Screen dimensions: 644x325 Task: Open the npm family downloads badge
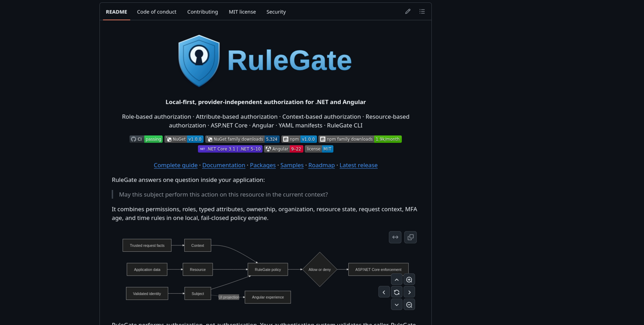click(x=360, y=139)
